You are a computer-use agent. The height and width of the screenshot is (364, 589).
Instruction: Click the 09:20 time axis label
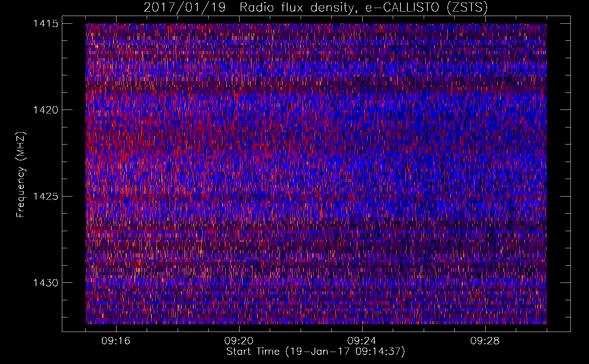point(239,341)
